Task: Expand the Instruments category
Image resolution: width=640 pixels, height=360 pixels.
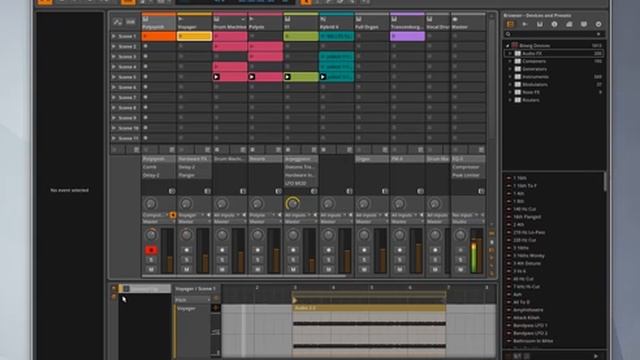Action: (510, 77)
